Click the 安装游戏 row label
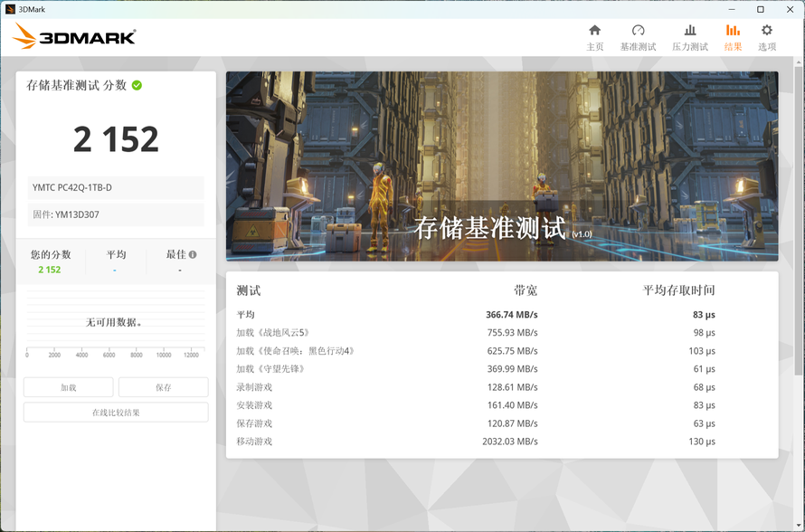Viewport: 805px width, 532px height. pos(254,405)
